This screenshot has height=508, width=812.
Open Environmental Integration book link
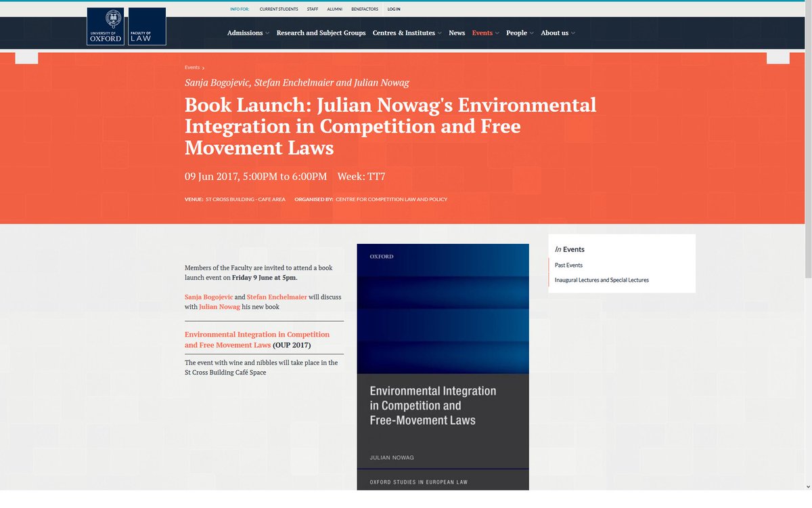click(x=257, y=339)
